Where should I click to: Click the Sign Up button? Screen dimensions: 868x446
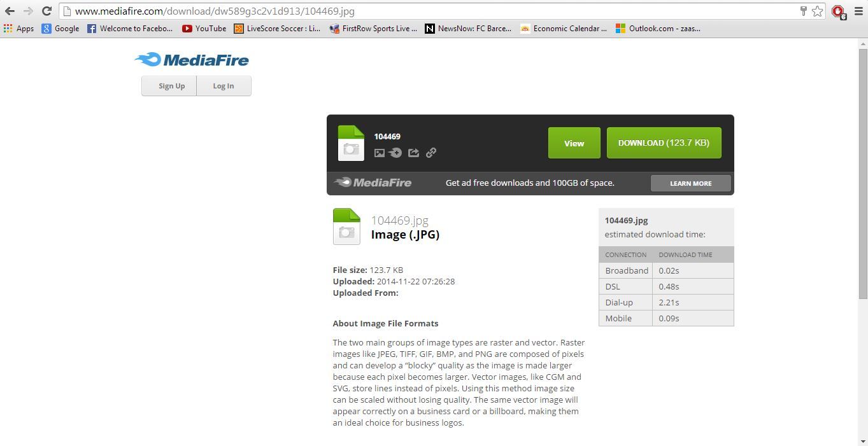pyautogui.click(x=171, y=85)
